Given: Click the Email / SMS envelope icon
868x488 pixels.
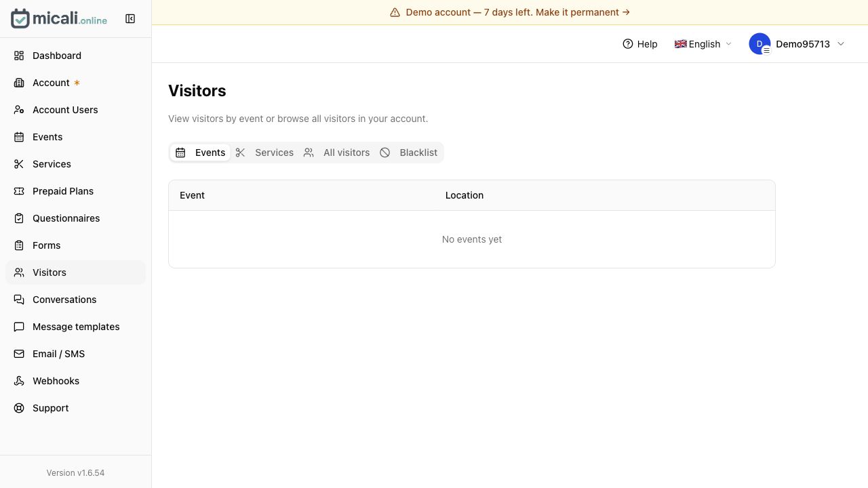Looking at the screenshot, I should [x=19, y=354].
